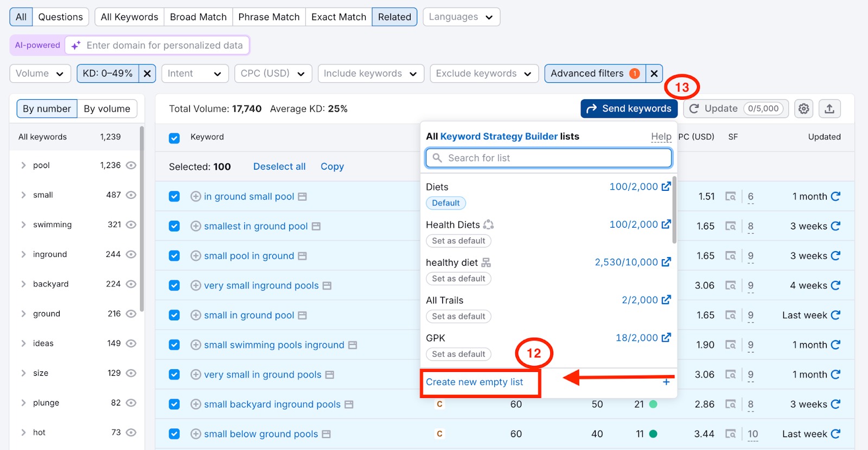Screen dimensions: 868x450
Task: Remove the KD: 0–49% filter
Action: click(147, 73)
